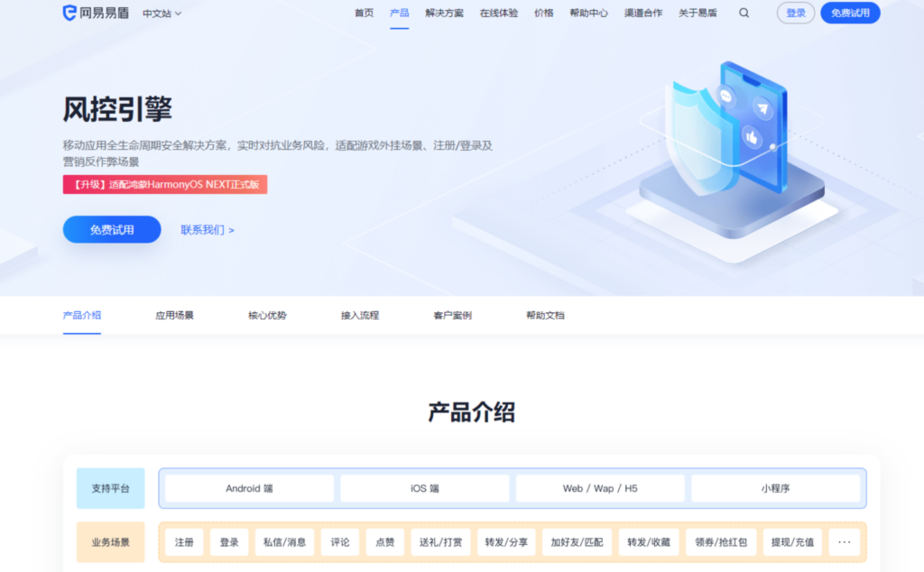Click the blue 免费试用 hero button
Image resolution: width=924 pixels, height=572 pixels.
111,229
